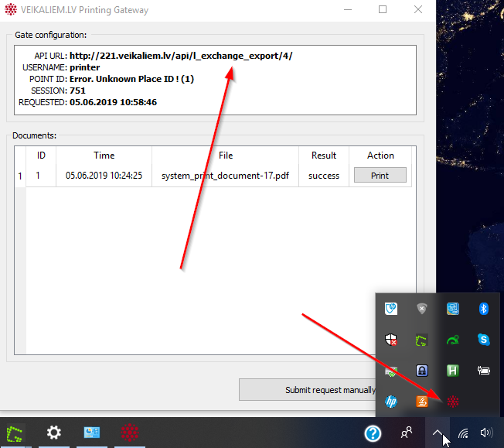Open the green H tray icon
The image size is (504, 448).
coord(453,371)
